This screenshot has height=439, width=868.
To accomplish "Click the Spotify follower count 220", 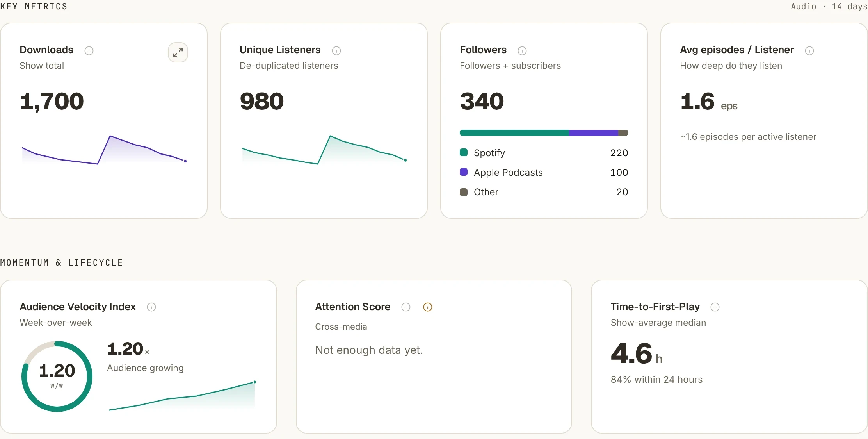I will [619, 153].
